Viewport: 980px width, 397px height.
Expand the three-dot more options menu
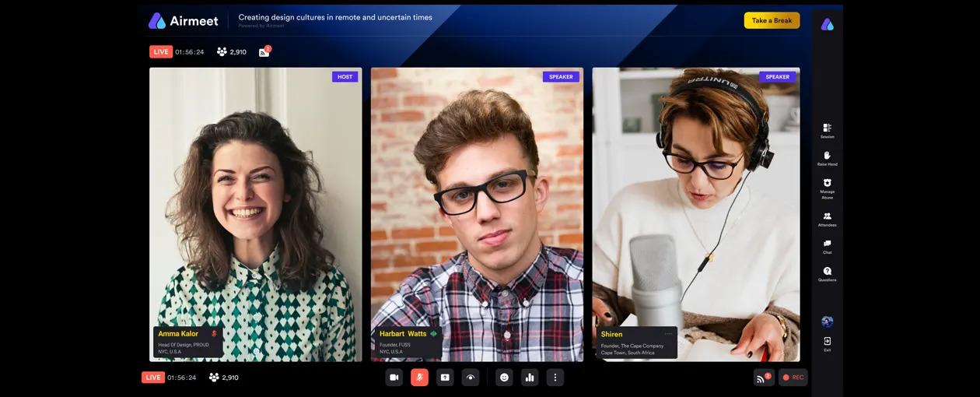[555, 378]
